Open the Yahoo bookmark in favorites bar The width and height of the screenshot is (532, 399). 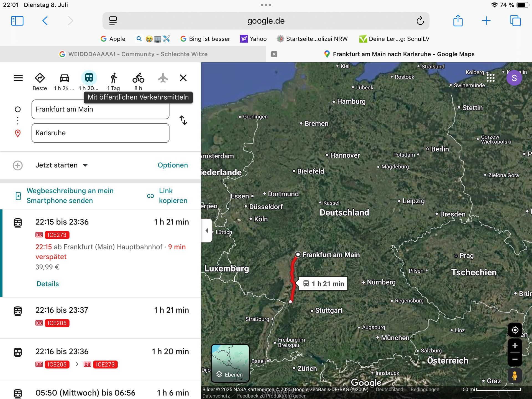254,39
